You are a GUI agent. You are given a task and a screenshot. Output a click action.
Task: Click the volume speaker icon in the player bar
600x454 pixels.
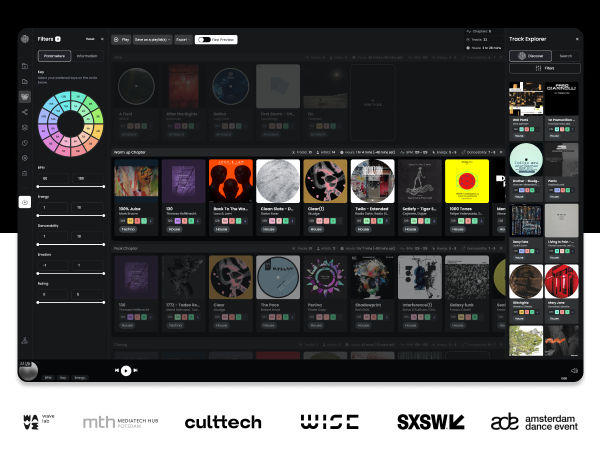[x=574, y=371]
